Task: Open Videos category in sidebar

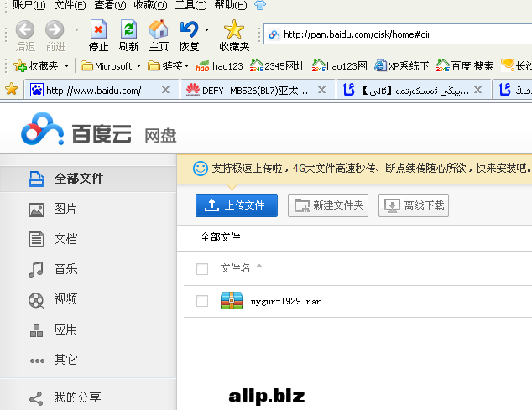Action: pyautogui.click(x=65, y=299)
